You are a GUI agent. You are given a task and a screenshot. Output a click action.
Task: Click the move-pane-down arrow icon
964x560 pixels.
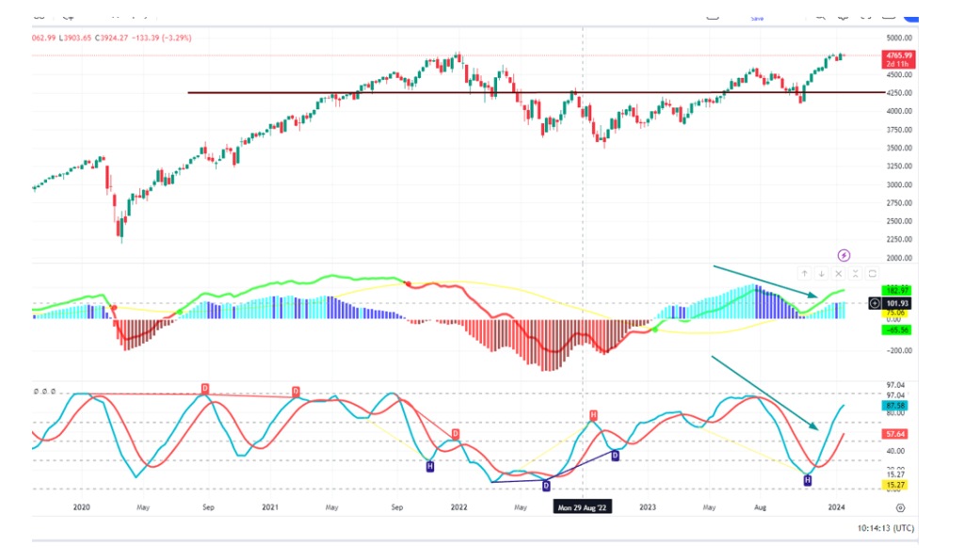pyautogui.click(x=822, y=274)
